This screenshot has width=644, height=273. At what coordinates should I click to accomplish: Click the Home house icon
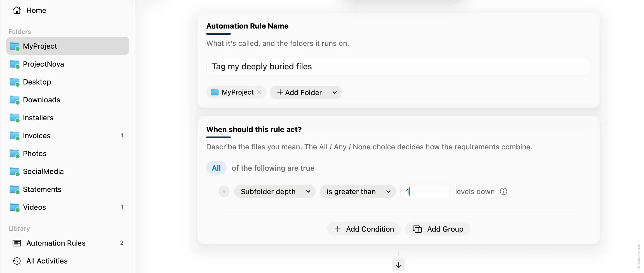click(17, 10)
